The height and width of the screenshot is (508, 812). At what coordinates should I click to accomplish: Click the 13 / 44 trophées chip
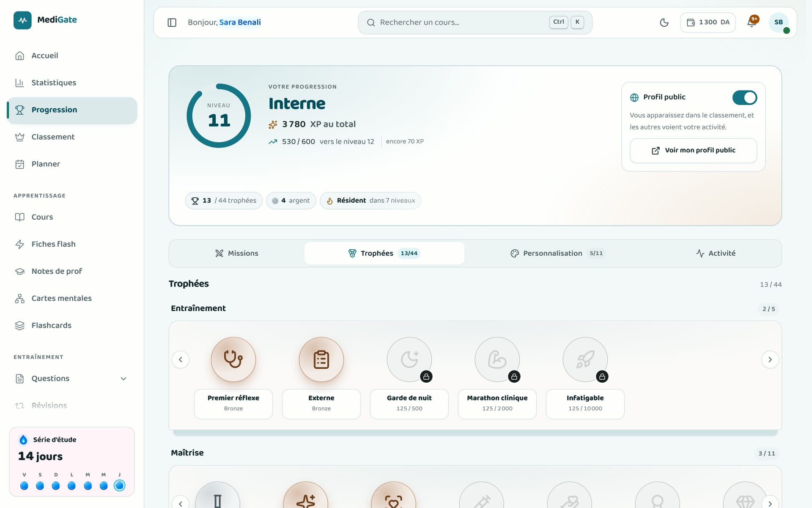click(x=224, y=201)
